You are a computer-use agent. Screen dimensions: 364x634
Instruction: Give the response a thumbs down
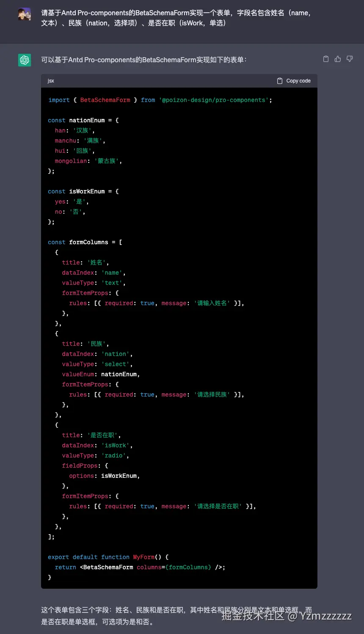pos(350,59)
